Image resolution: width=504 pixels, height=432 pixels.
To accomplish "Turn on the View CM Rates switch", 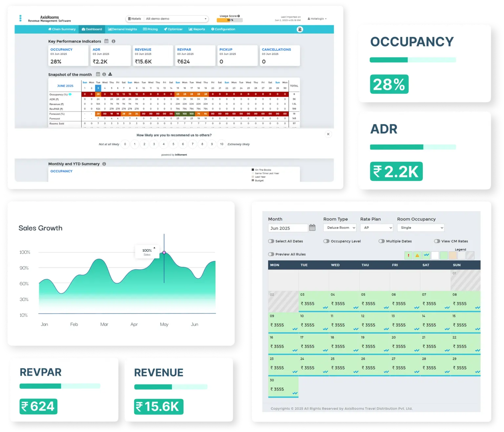I will (x=437, y=241).
